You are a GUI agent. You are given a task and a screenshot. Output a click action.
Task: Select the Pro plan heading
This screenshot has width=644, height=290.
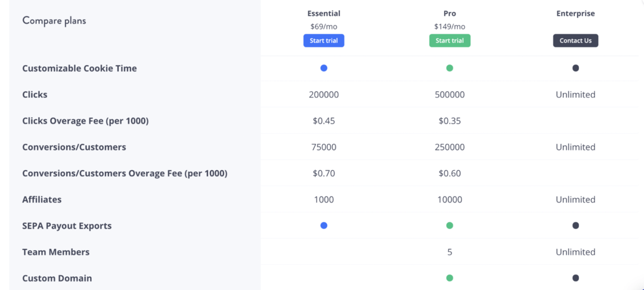pos(450,13)
